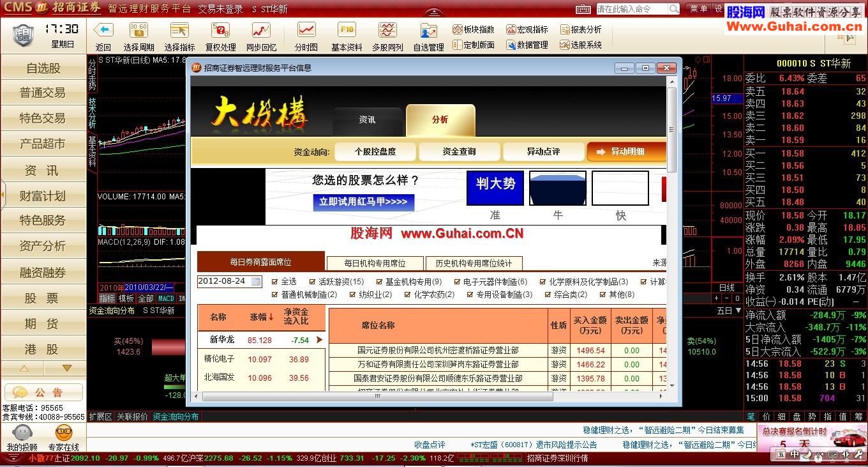This screenshot has width=868, height=467.
Task: Open 自选管理 folder icon
Action: coord(428,30)
